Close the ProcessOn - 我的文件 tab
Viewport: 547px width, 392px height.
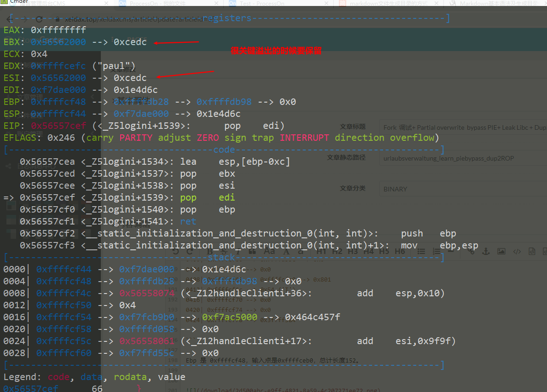click(x=216, y=4)
